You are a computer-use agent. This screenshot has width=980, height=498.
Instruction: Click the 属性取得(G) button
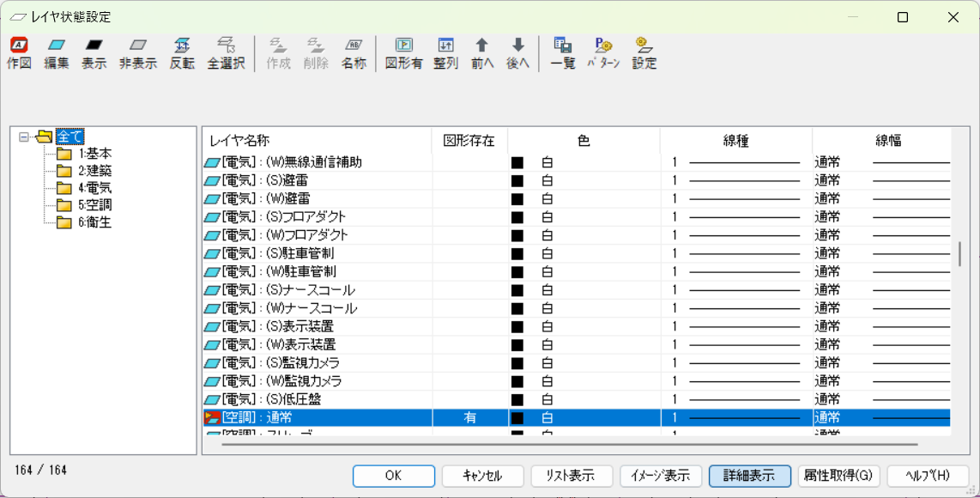pos(838,476)
